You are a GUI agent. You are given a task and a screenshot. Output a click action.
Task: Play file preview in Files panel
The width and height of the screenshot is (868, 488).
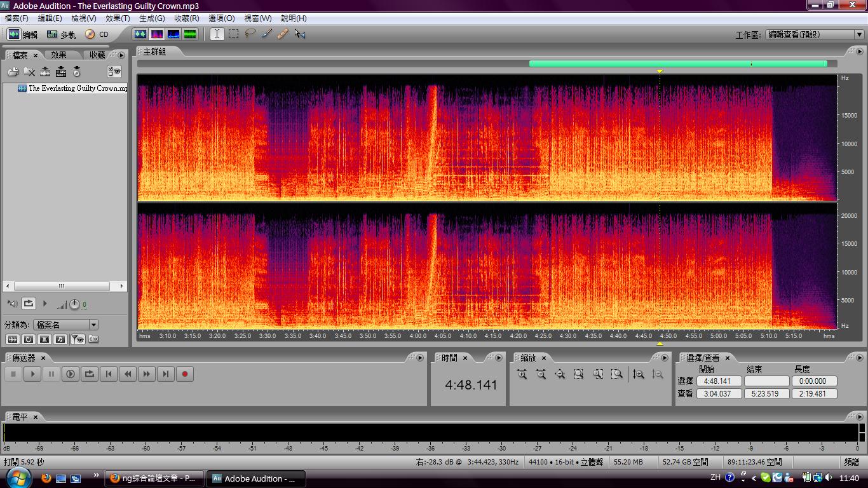coord(44,304)
